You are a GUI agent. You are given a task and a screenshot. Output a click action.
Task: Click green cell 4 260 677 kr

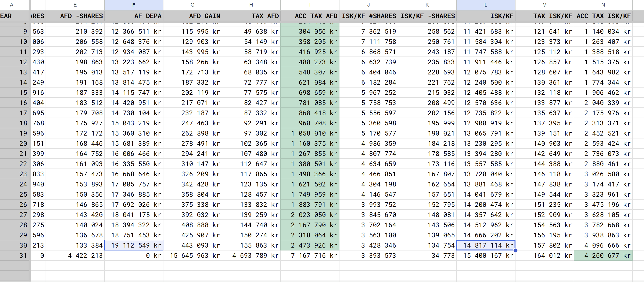[603, 256]
